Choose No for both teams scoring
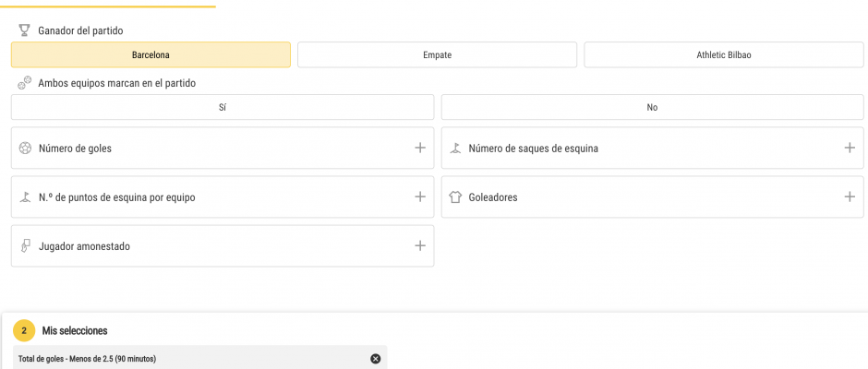The width and height of the screenshot is (868, 369). click(x=652, y=107)
